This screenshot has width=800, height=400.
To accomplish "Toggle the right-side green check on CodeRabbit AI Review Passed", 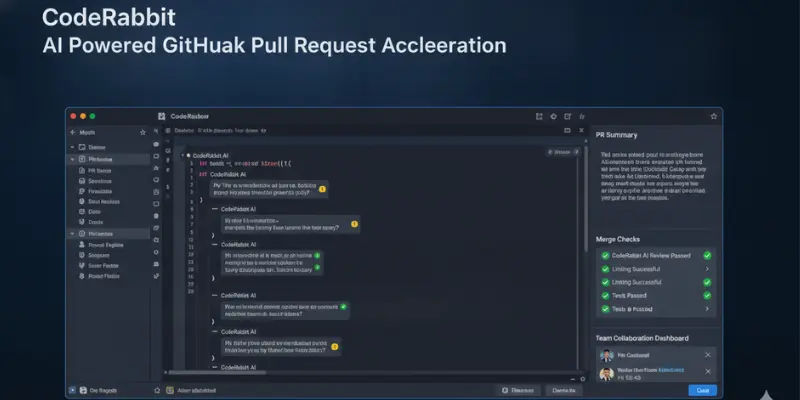I will coord(707,256).
